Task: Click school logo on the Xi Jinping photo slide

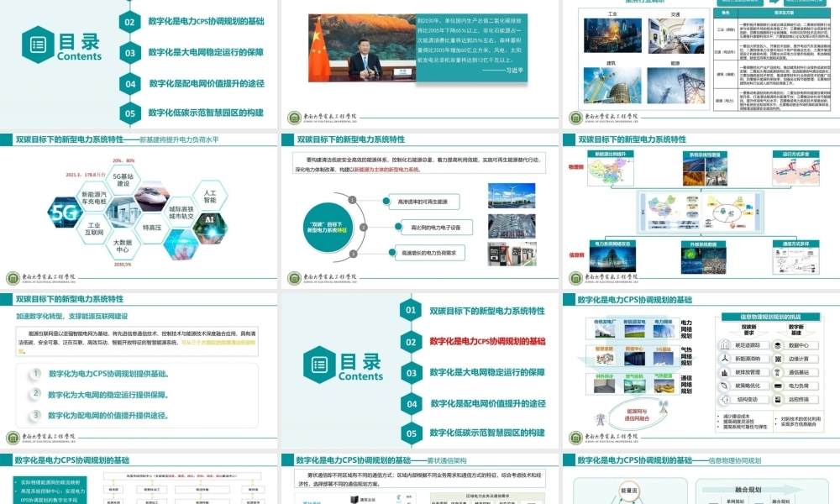Action: tap(294, 118)
